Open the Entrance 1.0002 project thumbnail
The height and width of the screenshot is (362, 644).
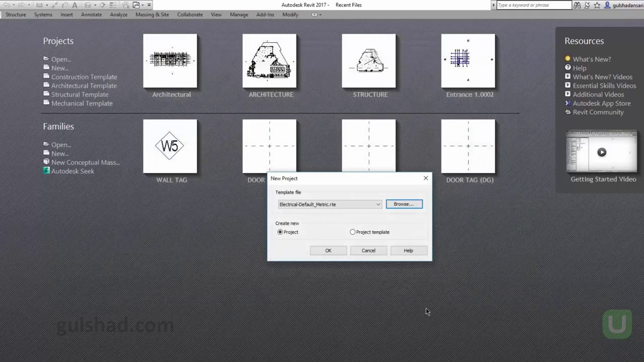coord(468,61)
